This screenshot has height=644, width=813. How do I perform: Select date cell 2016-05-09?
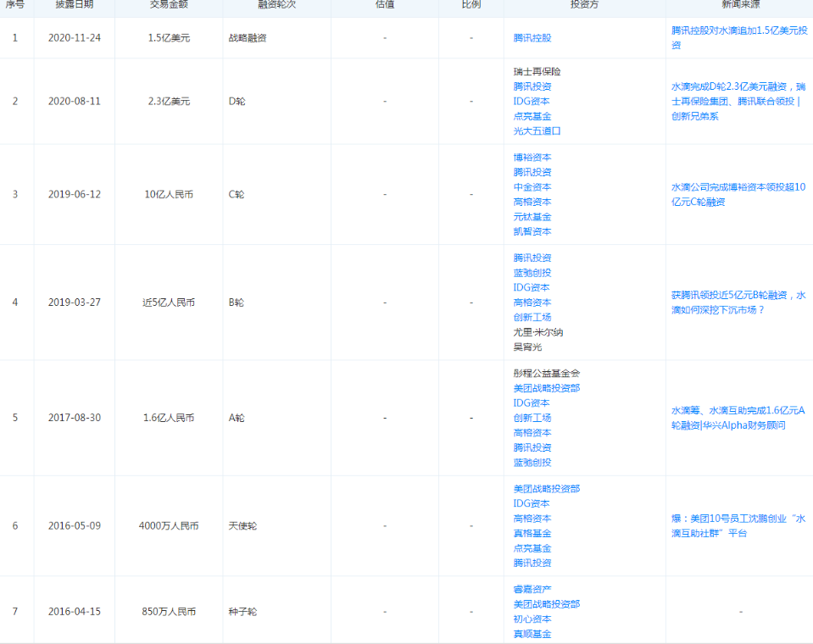click(74, 526)
